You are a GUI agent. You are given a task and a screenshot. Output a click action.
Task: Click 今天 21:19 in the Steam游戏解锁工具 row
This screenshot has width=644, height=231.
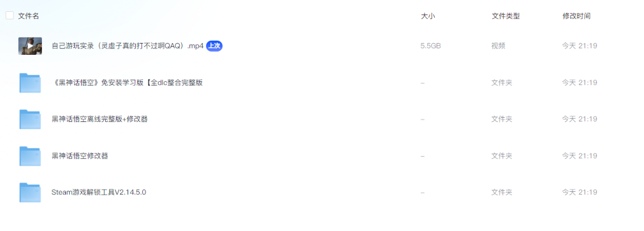(x=580, y=192)
